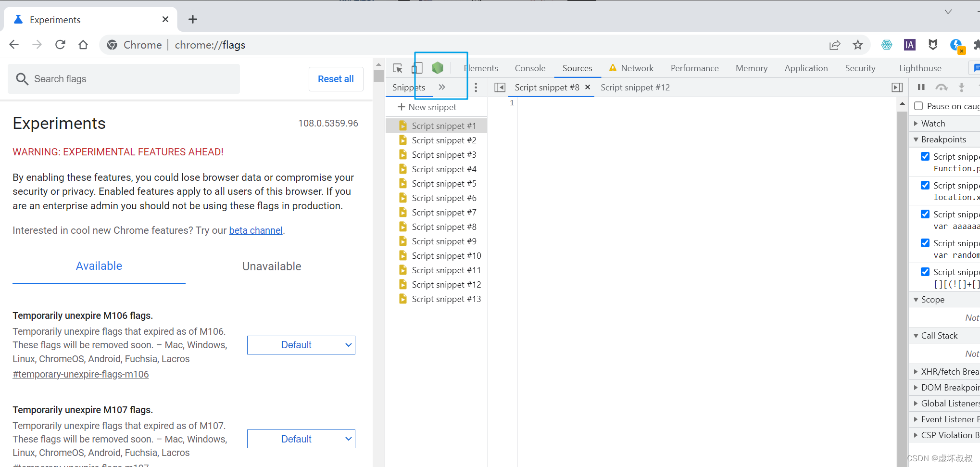
Task: Toggle the debugger sidebar icon
Action: 897,88
